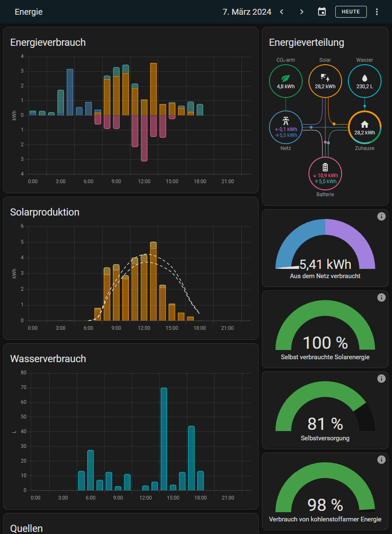Click the HEUTE button
The image size is (392, 534).
click(x=351, y=12)
